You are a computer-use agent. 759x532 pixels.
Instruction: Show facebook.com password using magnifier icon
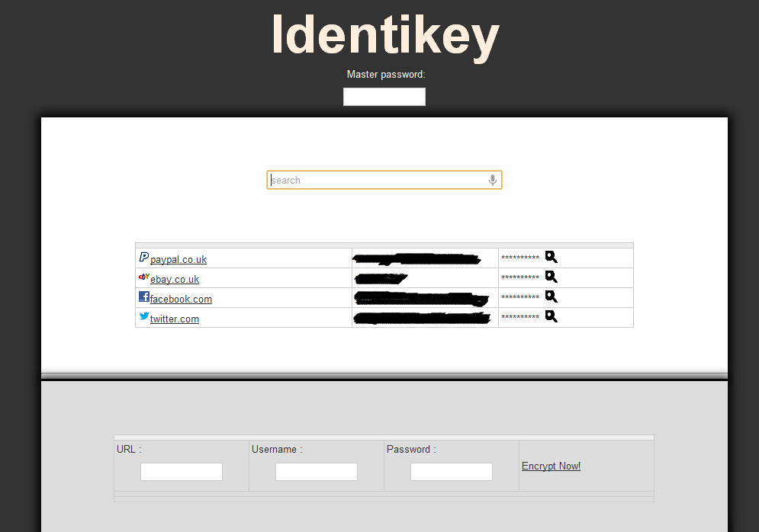pyautogui.click(x=551, y=297)
